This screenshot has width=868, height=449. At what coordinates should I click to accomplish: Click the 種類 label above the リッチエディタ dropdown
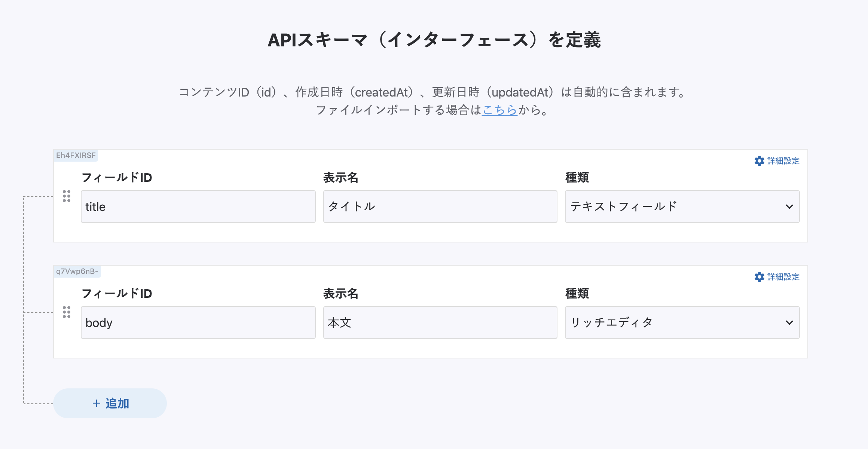577,293
